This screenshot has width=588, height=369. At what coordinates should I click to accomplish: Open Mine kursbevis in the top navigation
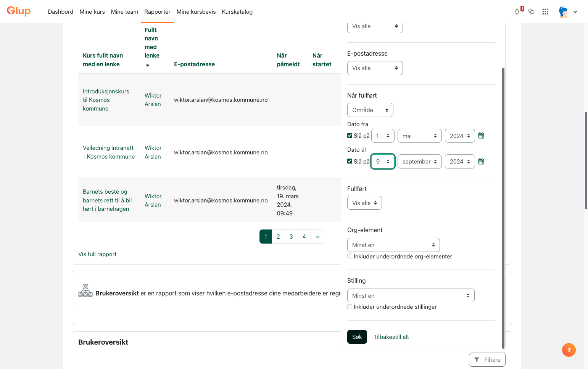coord(196,12)
